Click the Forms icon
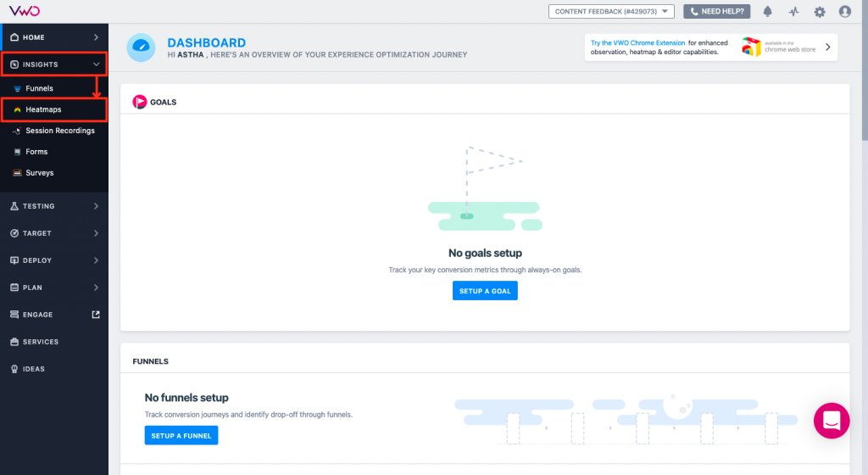 click(17, 152)
